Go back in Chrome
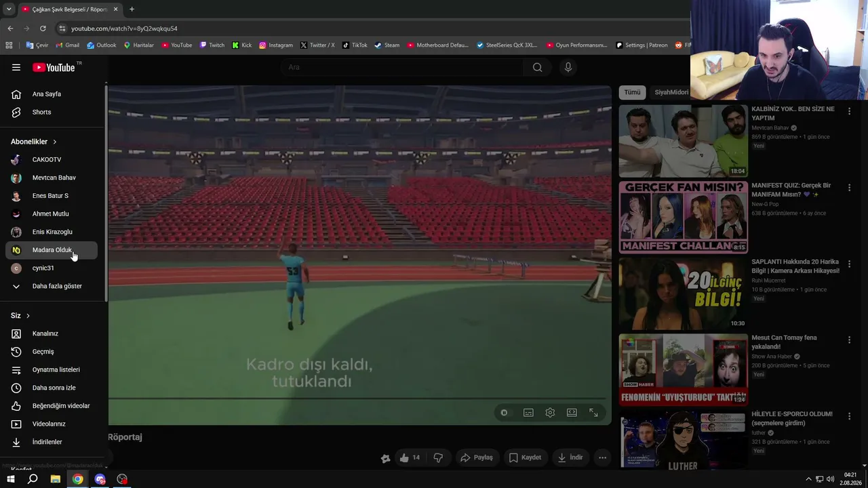Screen dimensions: 868x488 (10, 28)
